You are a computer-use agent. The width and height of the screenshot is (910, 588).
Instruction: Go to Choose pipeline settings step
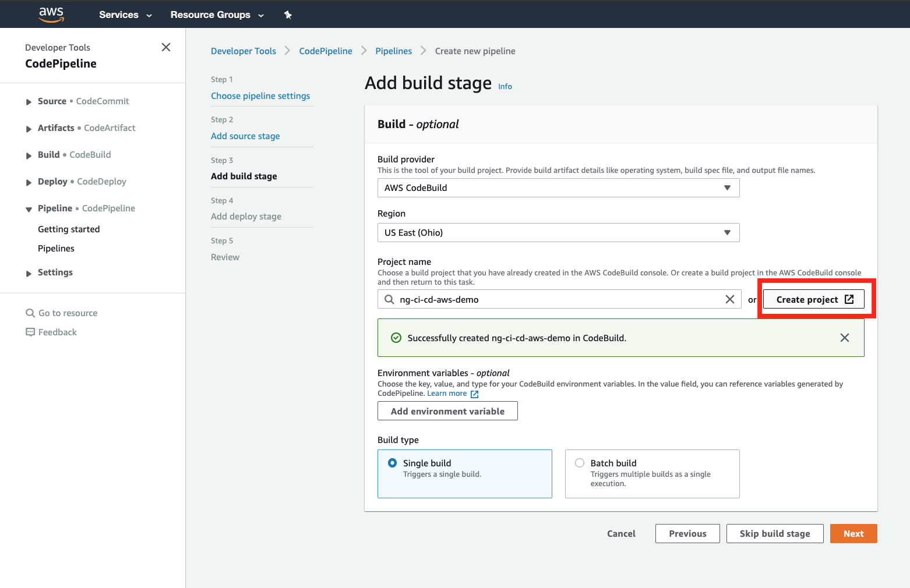click(260, 96)
